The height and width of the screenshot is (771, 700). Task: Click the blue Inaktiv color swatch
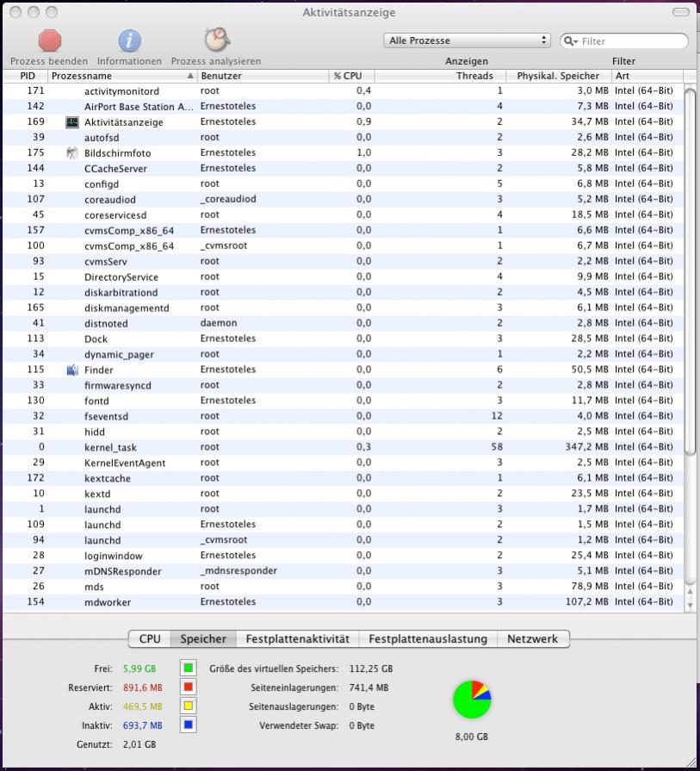pyautogui.click(x=189, y=724)
